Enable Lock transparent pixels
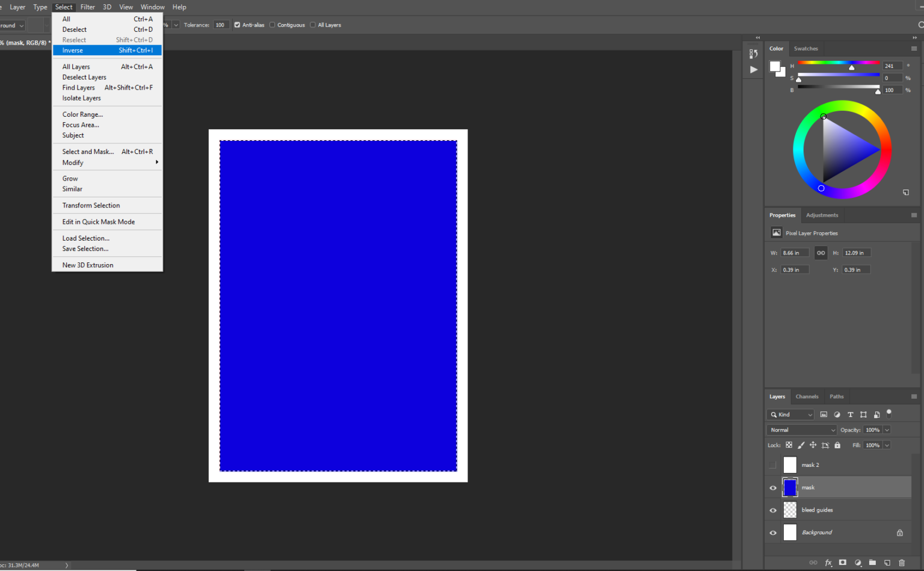The width and height of the screenshot is (924, 571). (789, 445)
